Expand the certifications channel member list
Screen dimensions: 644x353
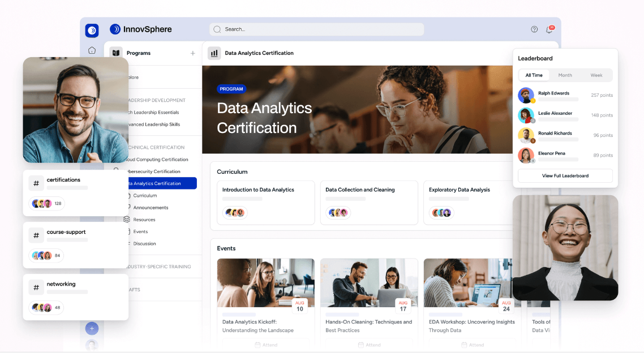coord(46,203)
